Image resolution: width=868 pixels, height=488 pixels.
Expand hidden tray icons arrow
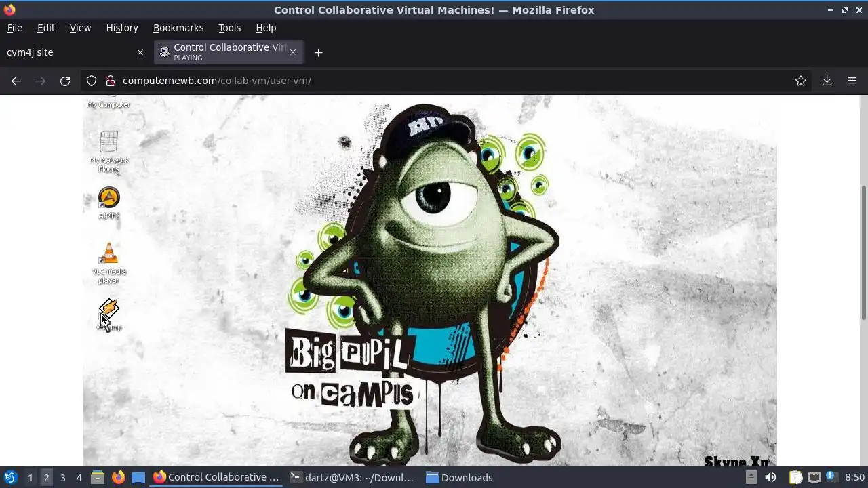tap(751, 477)
